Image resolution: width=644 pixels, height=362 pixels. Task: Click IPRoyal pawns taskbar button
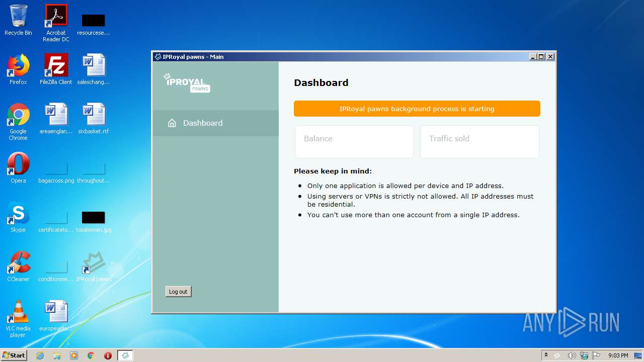click(125, 355)
